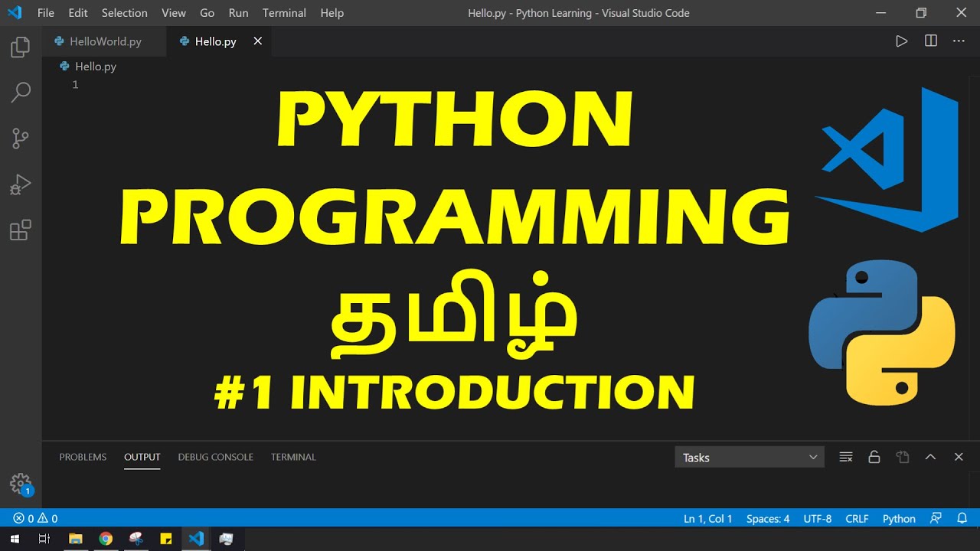Change indentation via Spaces: 4
Viewport: 980px width, 551px height.
(768, 518)
